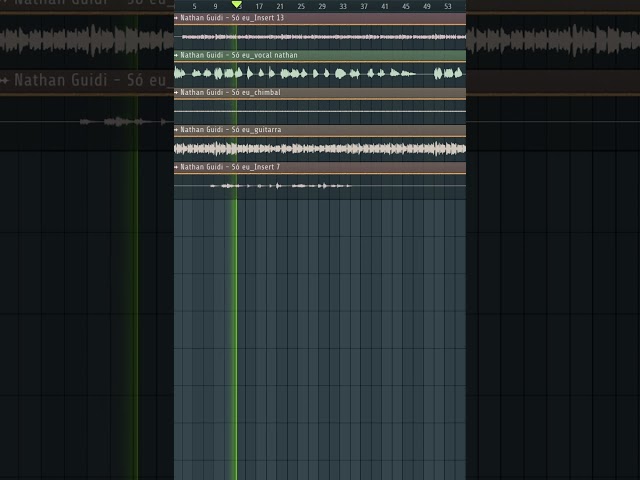Jump to bar 33 on the timeline ruler
This screenshot has height=480, width=640.
tap(343, 6)
